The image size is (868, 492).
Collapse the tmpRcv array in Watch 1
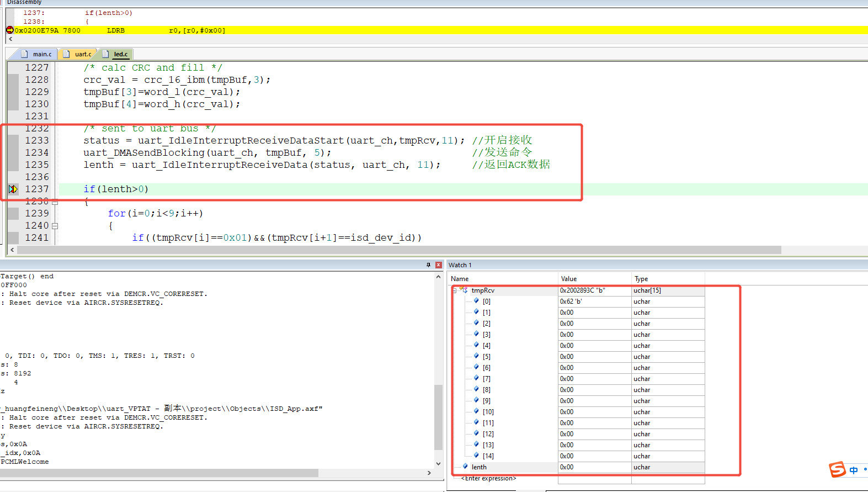tap(455, 290)
